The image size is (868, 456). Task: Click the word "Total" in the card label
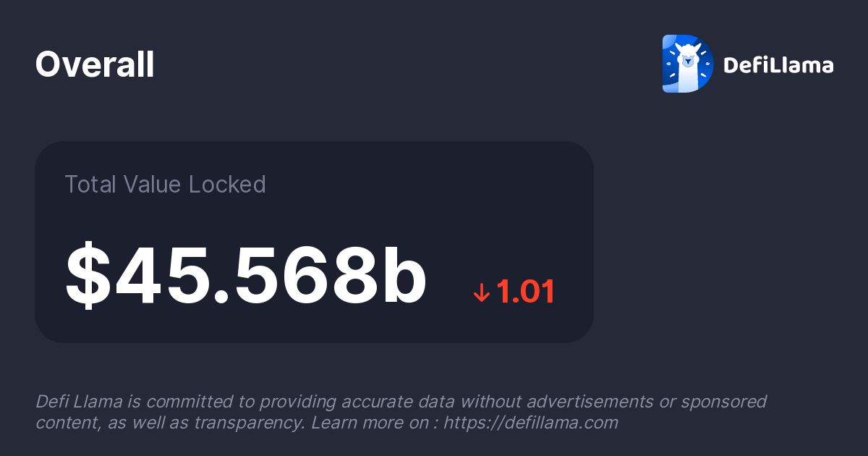[x=88, y=185]
